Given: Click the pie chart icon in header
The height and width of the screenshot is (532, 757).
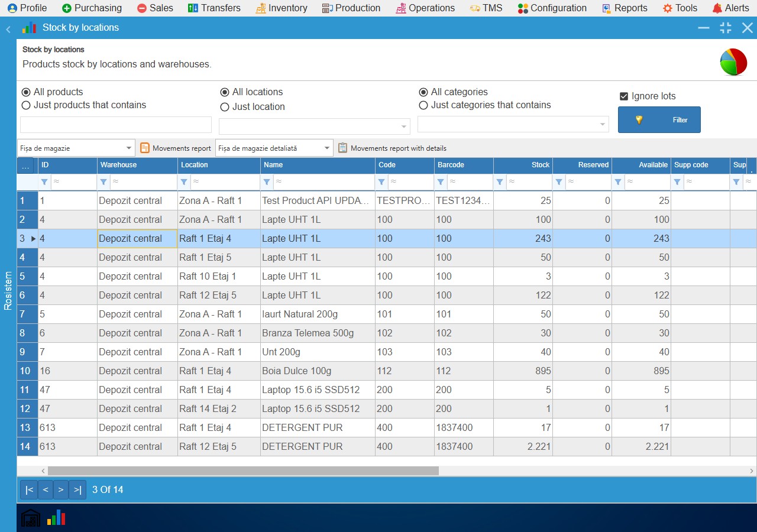Looking at the screenshot, I should click(x=733, y=62).
